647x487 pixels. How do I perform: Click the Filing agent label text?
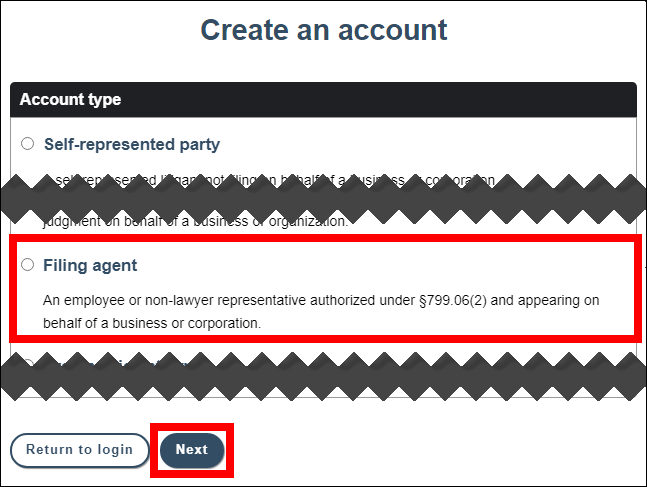point(90,266)
